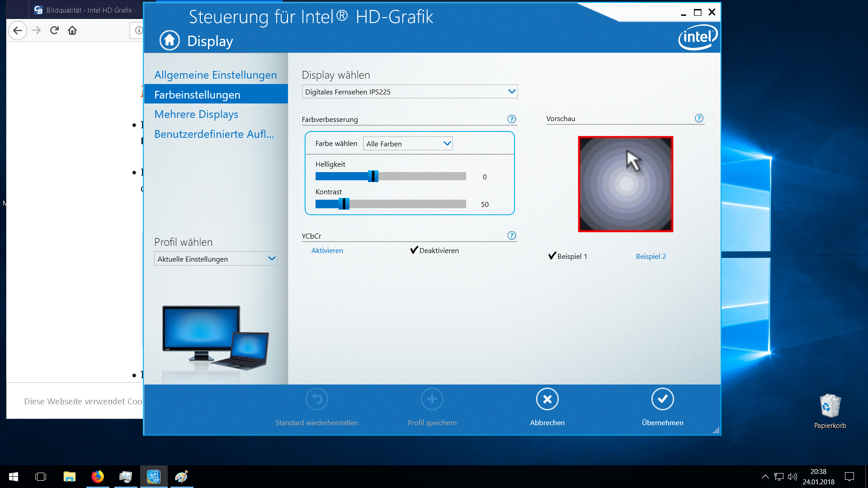Click the Profil speichern plus icon
The height and width of the screenshot is (488, 868).
[x=432, y=399]
